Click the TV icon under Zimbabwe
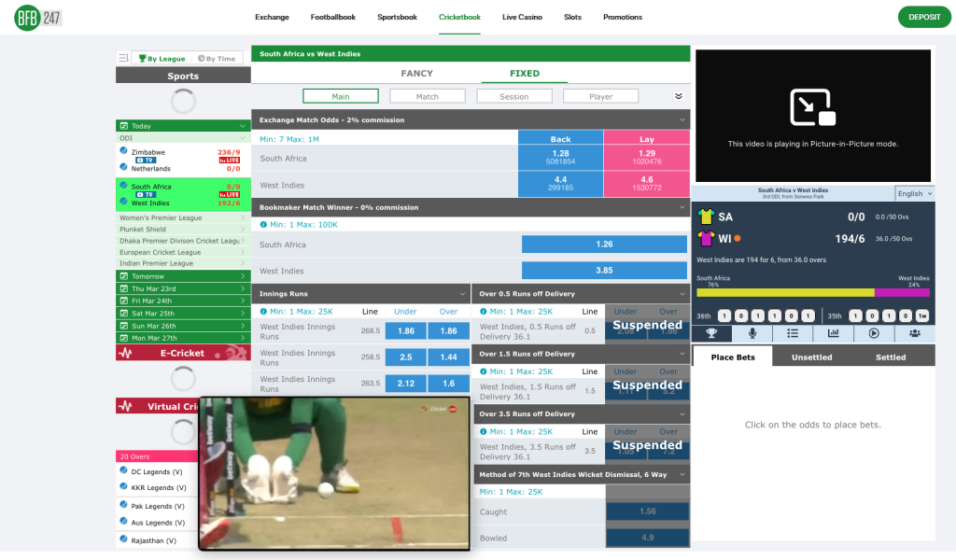956x560 pixels. point(146,161)
